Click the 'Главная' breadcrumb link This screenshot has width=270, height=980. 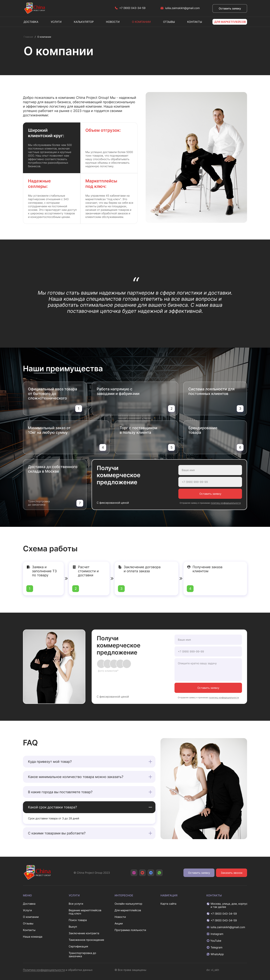[x=28, y=37]
